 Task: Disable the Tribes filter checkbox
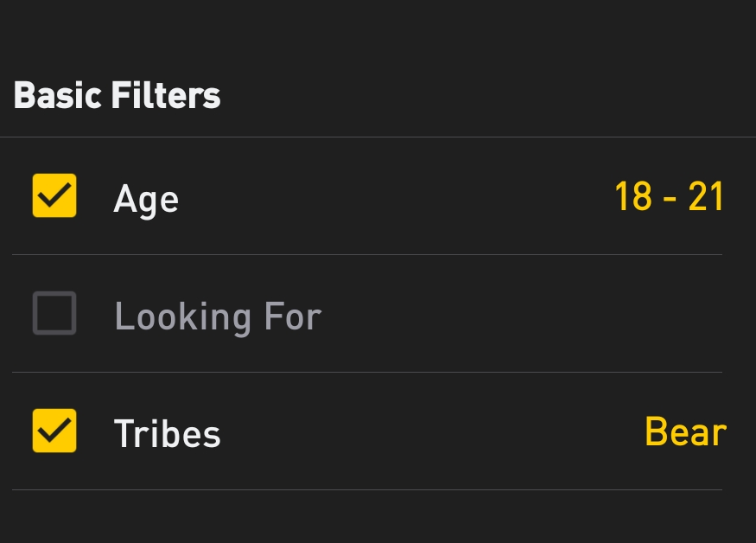click(54, 431)
